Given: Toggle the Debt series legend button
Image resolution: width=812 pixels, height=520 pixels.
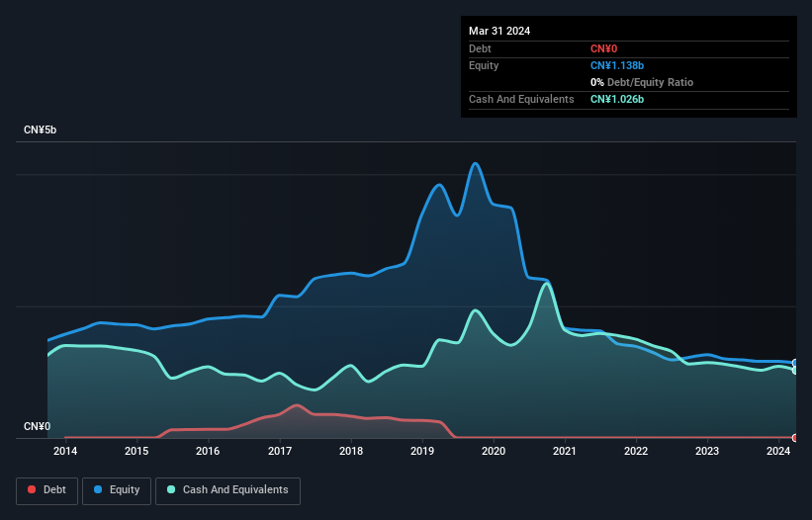Looking at the screenshot, I should pyautogui.click(x=47, y=490).
